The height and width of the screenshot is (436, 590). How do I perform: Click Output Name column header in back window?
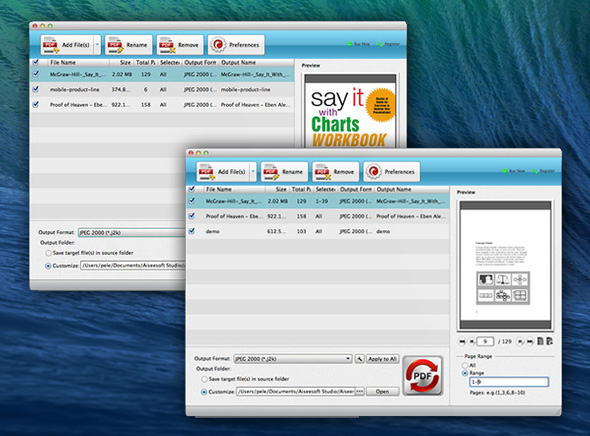click(x=257, y=62)
